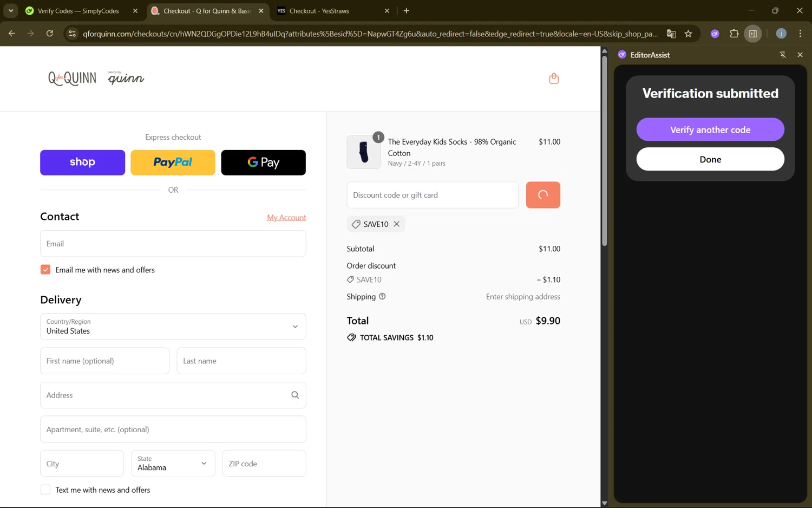Toggle the browser side panel button
Screen dimensions: 812x508
pyautogui.click(x=753, y=34)
